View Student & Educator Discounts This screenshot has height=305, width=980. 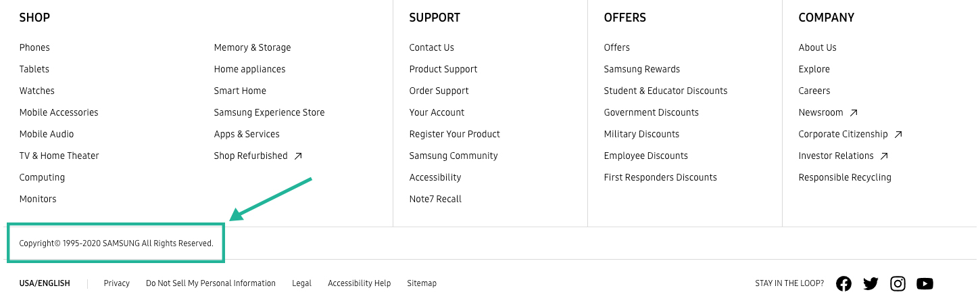[665, 91]
